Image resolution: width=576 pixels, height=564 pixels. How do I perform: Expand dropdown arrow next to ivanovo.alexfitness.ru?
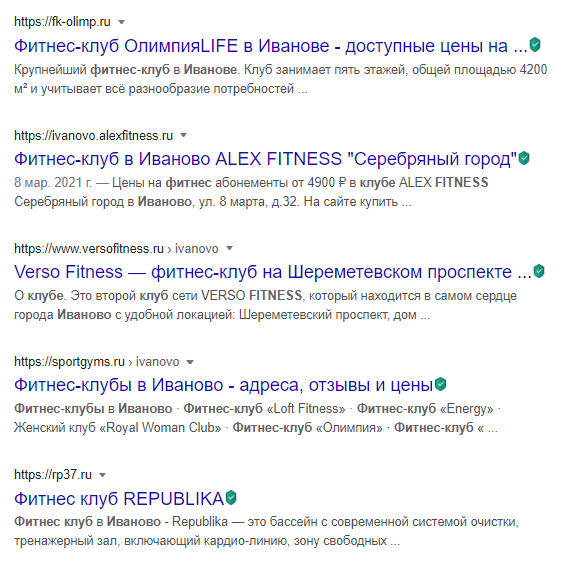[x=183, y=135]
